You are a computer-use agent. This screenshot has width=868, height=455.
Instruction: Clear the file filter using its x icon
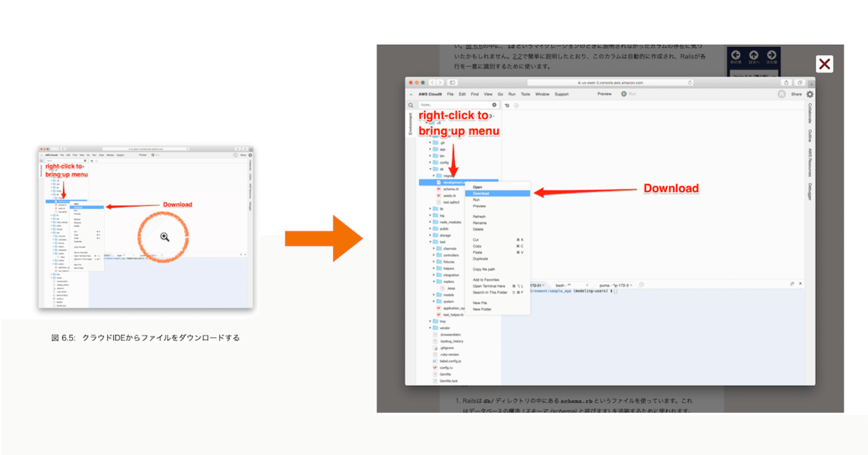(494, 105)
